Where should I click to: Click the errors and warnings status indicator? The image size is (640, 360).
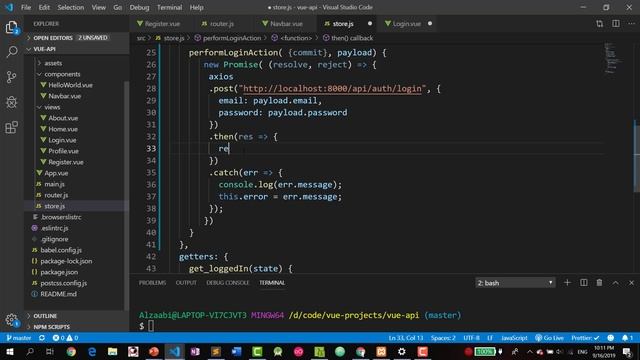pos(65,338)
